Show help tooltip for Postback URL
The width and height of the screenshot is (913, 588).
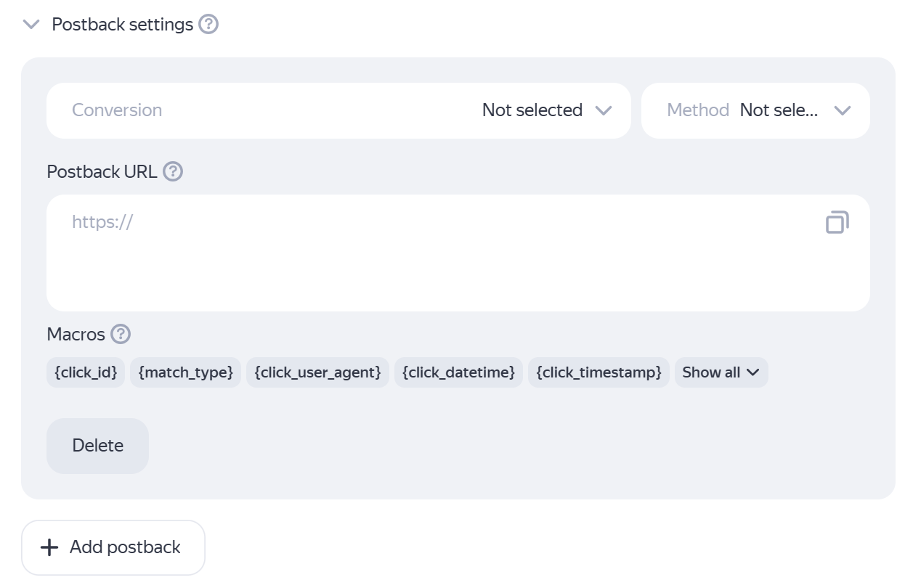pyautogui.click(x=173, y=172)
